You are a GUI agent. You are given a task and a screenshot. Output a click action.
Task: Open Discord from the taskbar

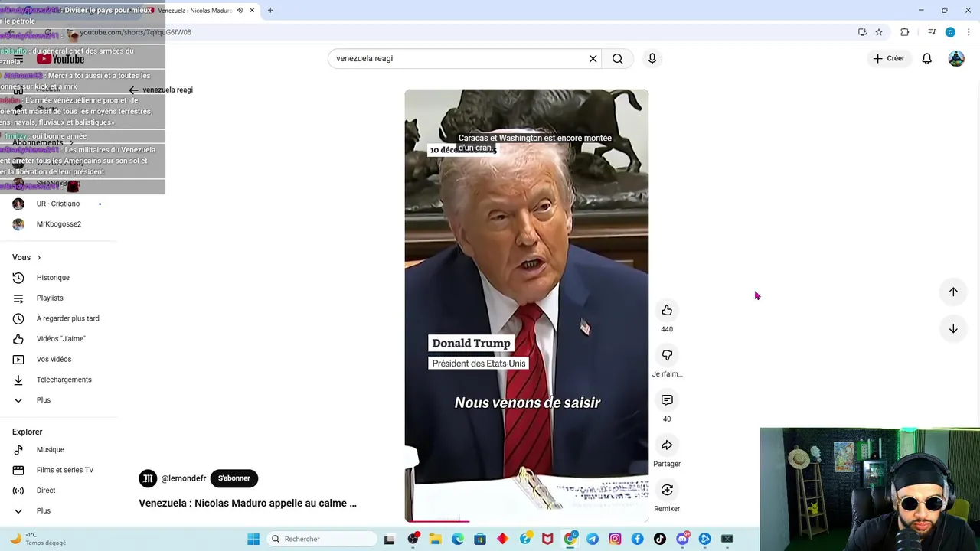682,539
